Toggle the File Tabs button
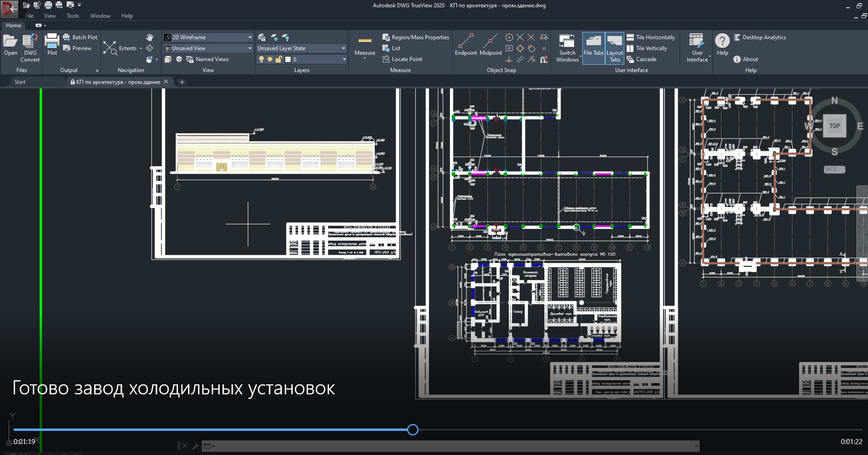Viewport: 868px width, 455px height. (593, 47)
